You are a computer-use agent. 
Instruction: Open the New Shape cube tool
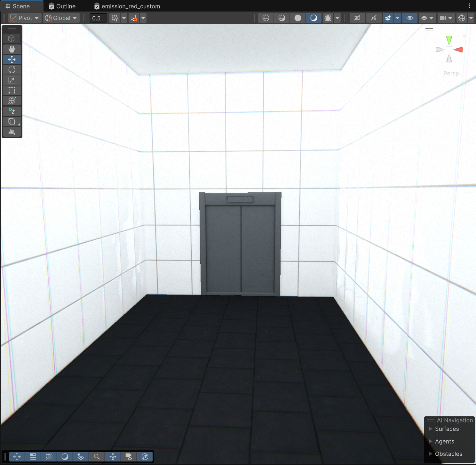coord(12,121)
